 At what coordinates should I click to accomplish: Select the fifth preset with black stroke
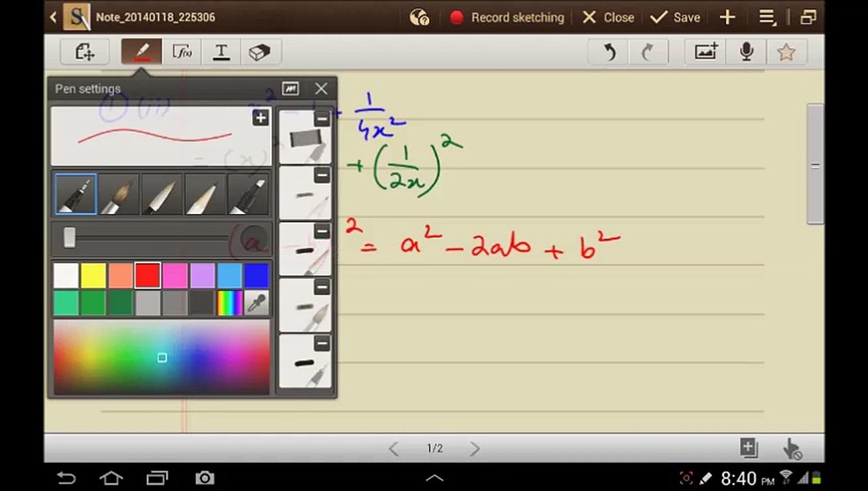tap(304, 361)
